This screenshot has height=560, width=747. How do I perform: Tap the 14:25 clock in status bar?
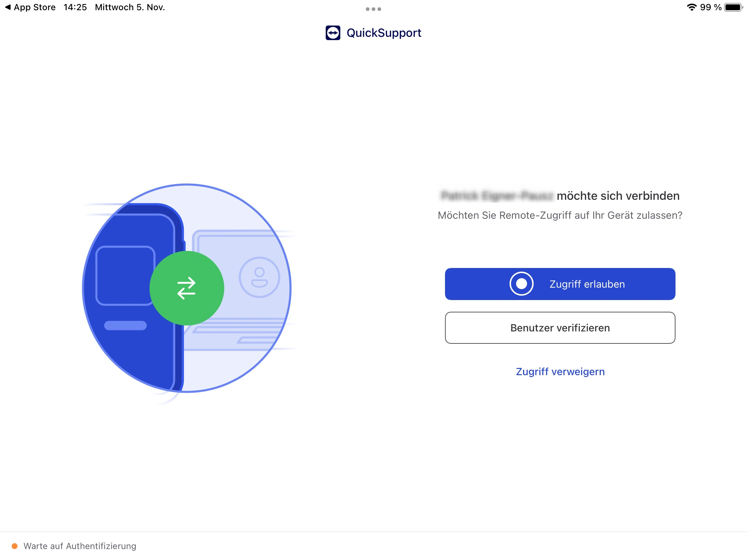(x=75, y=7)
